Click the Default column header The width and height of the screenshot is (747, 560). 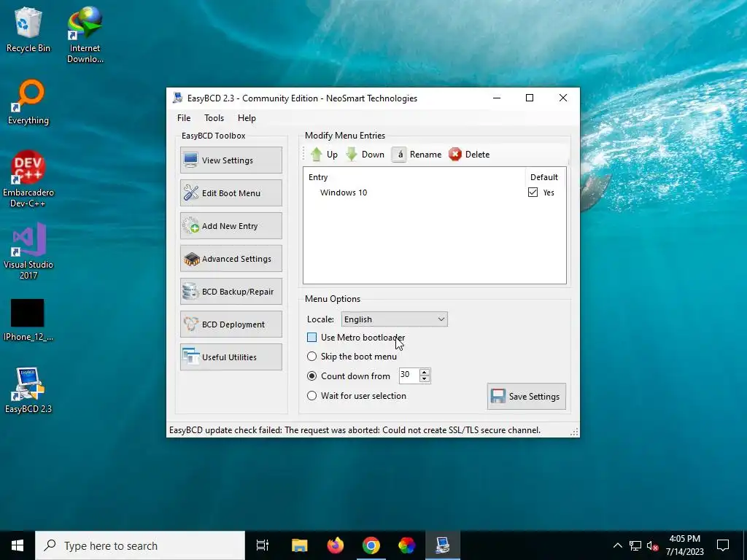(544, 177)
